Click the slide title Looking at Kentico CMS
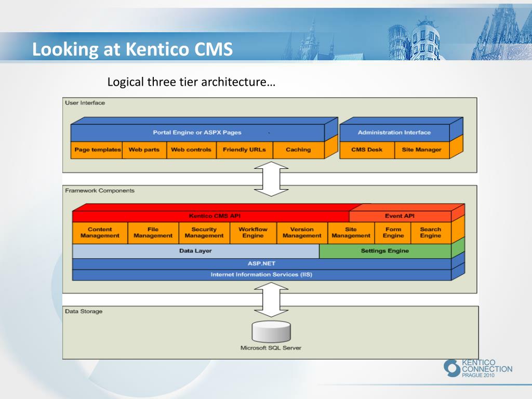 click(132, 49)
